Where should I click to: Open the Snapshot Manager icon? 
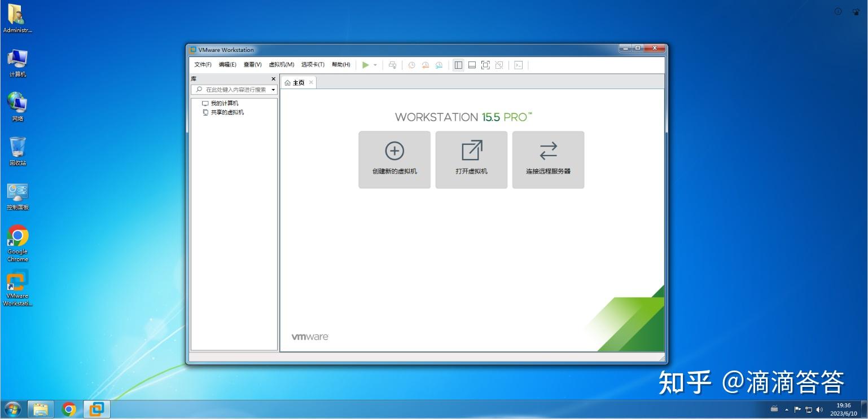(x=439, y=65)
